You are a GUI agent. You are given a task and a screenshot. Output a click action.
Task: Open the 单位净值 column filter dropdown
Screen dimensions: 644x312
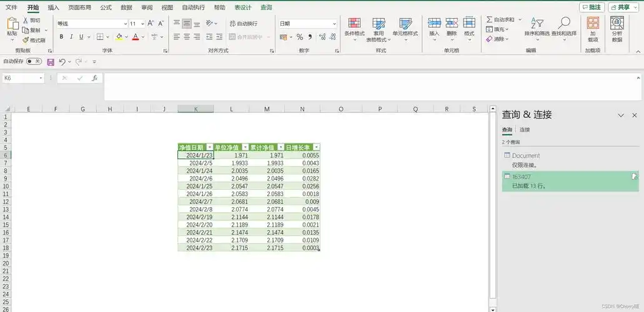pyautogui.click(x=245, y=147)
